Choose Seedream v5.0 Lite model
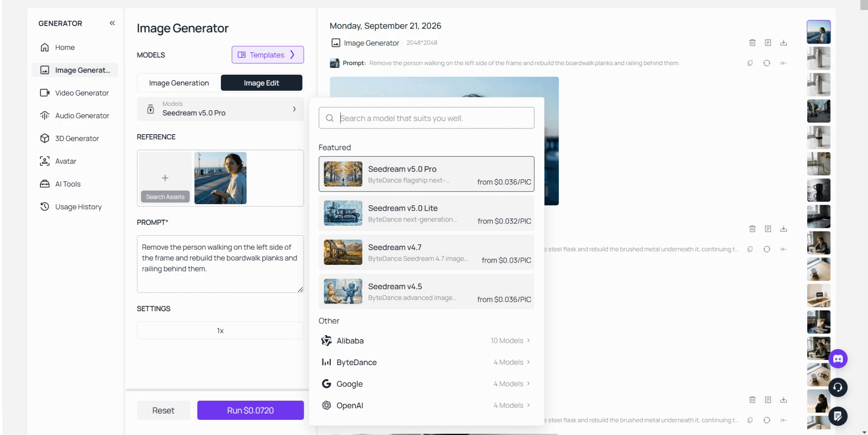This screenshot has width=868, height=435. [x=426, y=213]
